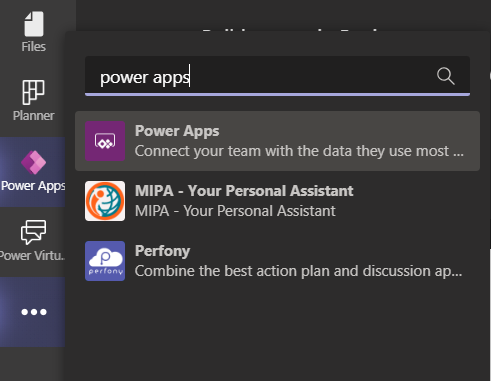The width and height of the screenshot is (491, 381).
Task: Open Power Apps from the sidebar
Action: coord(33,172)
